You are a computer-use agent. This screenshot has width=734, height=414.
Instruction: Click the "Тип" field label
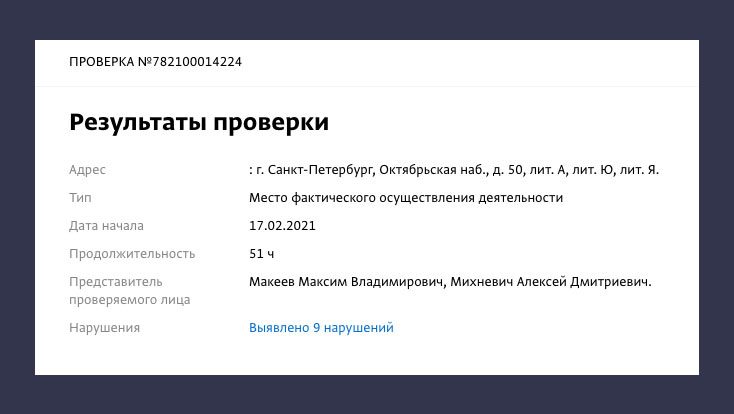point(80,198)
